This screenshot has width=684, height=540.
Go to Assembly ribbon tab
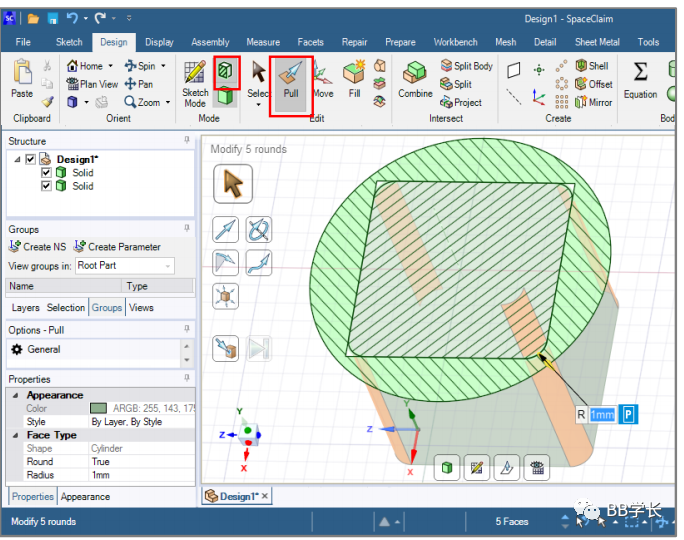click(x=210, y=42)
